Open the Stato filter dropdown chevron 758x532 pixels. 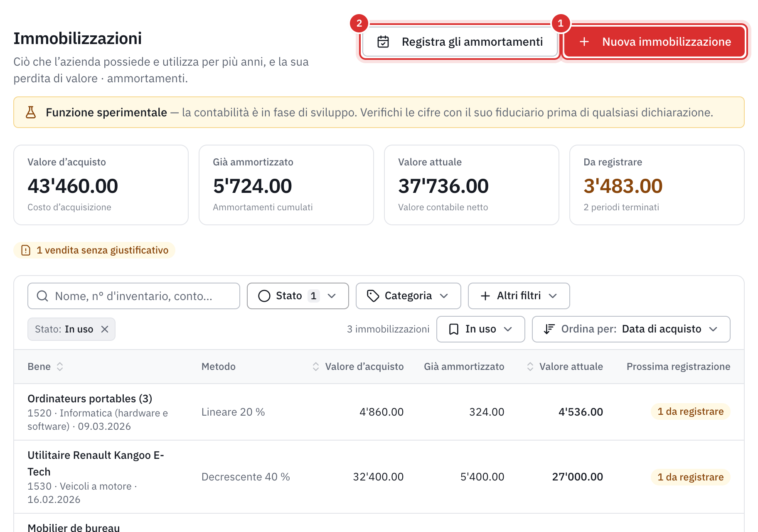click(x=332, y=296)
